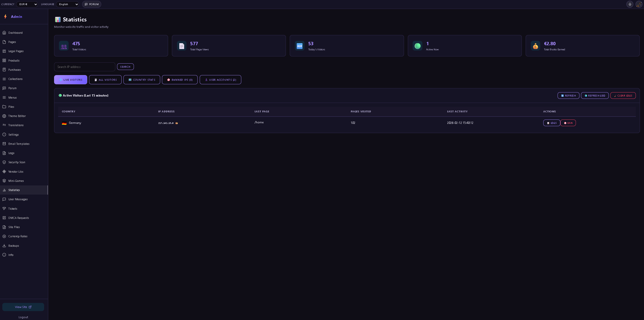
Task: Open the Backups section
Action: tap(14, 246)
